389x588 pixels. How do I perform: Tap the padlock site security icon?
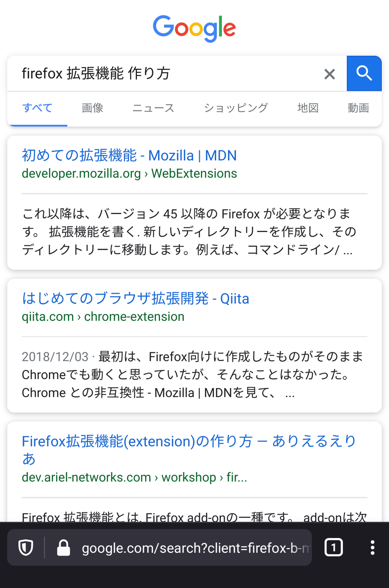click(64, 548)
